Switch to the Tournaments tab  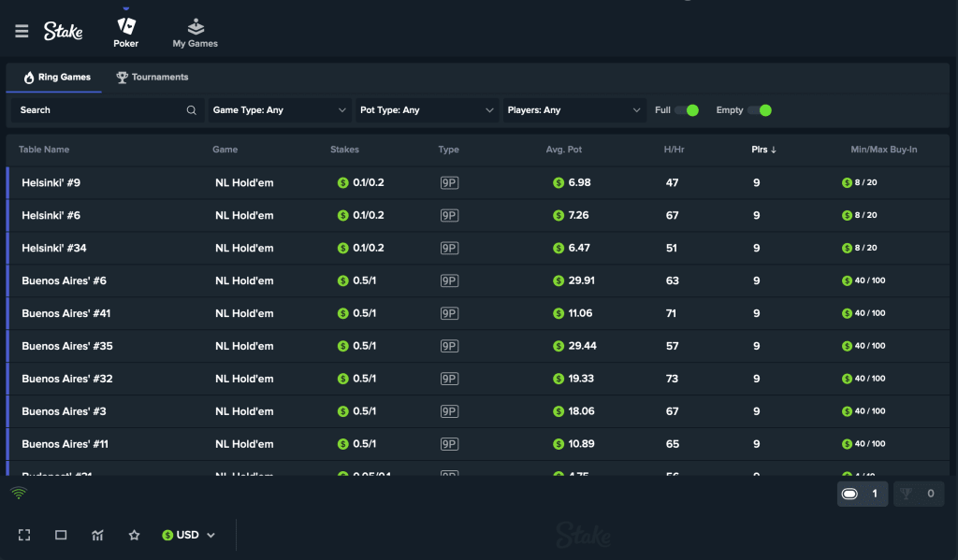(x=152, y=77)
